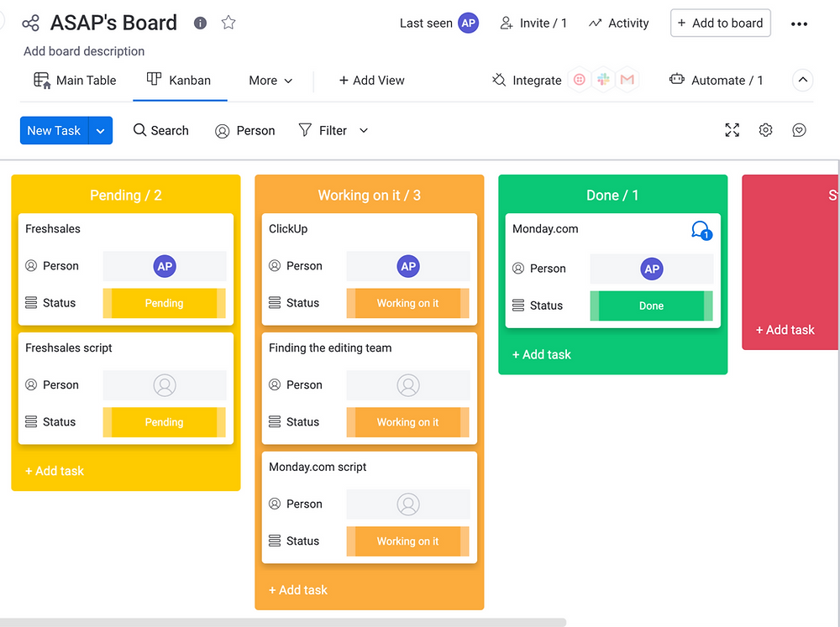Click New Task button
840x627 pixels.
(x=54, y=131)
